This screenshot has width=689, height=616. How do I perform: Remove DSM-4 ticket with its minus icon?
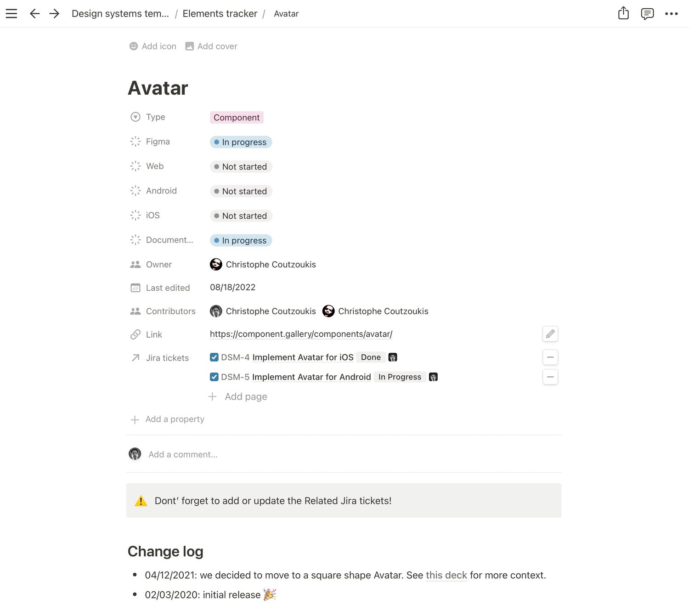coord(550,357)
